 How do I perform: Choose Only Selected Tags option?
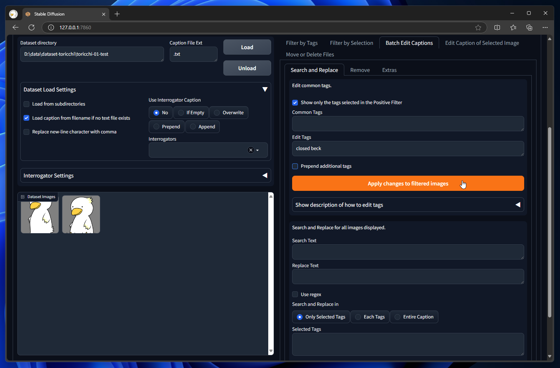coord(321,317)
